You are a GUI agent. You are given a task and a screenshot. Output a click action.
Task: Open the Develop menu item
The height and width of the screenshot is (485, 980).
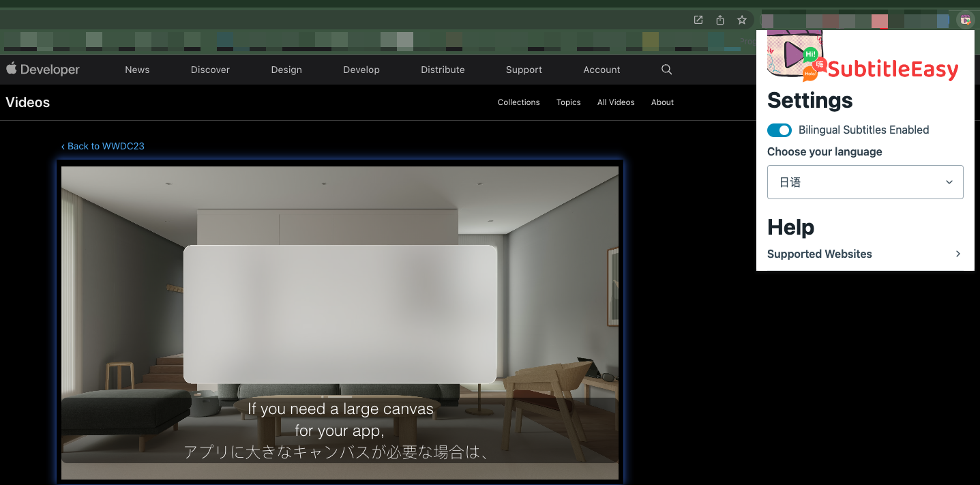pyautogui.click(x=361, y=70)
